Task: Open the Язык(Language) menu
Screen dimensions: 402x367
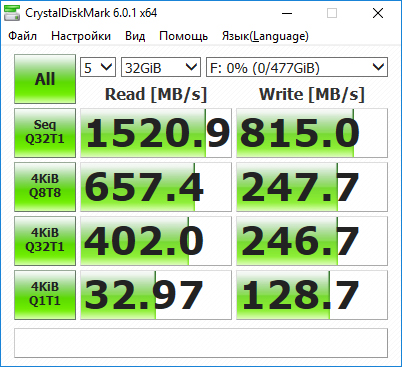Action: click(x=265, y=36)
